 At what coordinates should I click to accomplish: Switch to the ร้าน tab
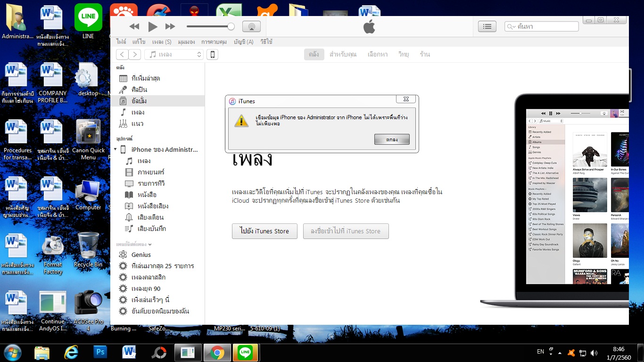tap(425, 54)
